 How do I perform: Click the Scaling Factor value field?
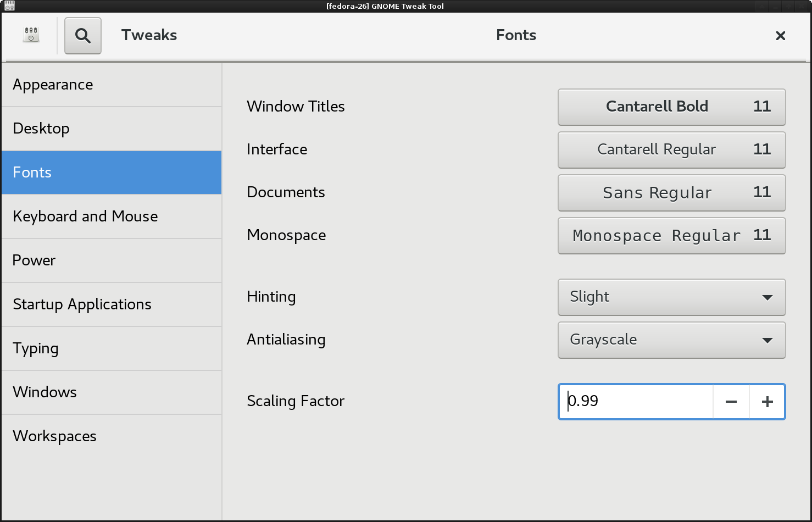coord(636,402)
